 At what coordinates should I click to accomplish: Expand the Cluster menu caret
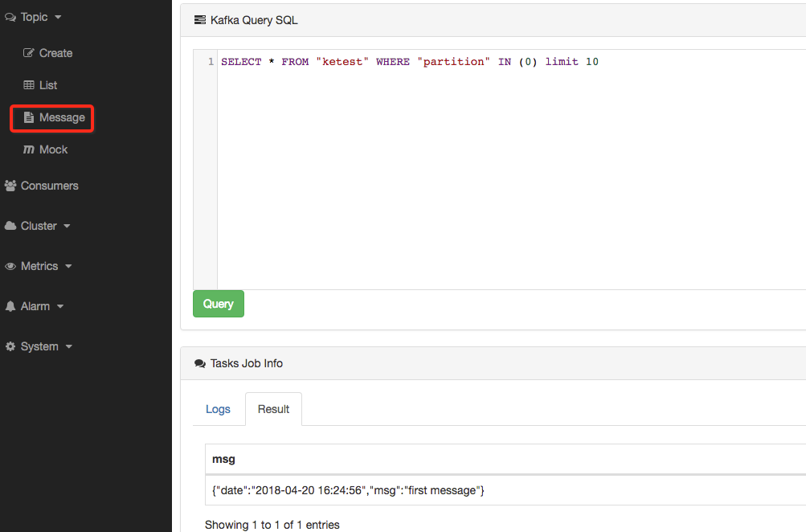[67, 226]
